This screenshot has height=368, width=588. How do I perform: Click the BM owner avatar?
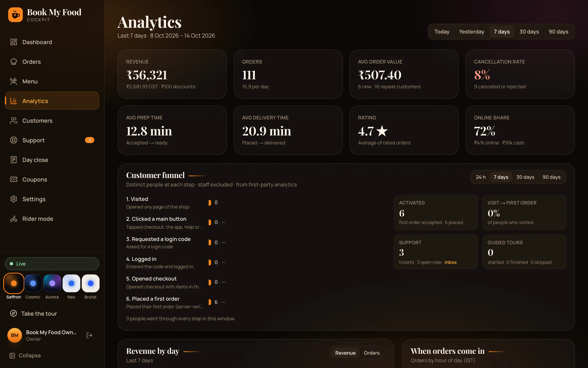click(15, 335)
